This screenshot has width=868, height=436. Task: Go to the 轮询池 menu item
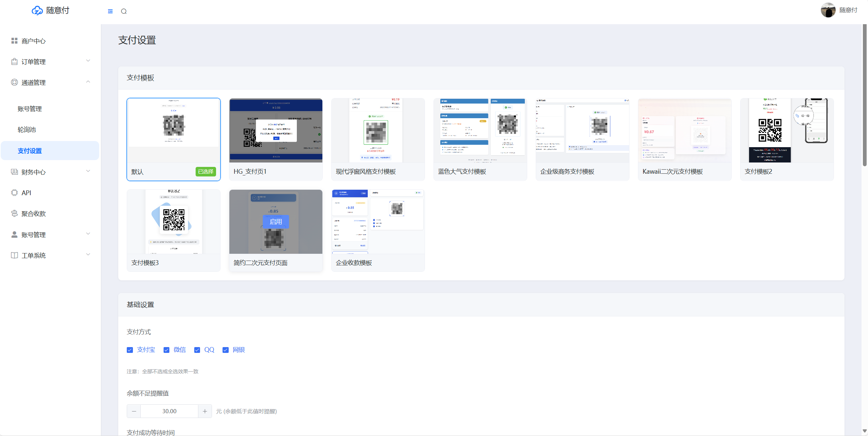27,130
